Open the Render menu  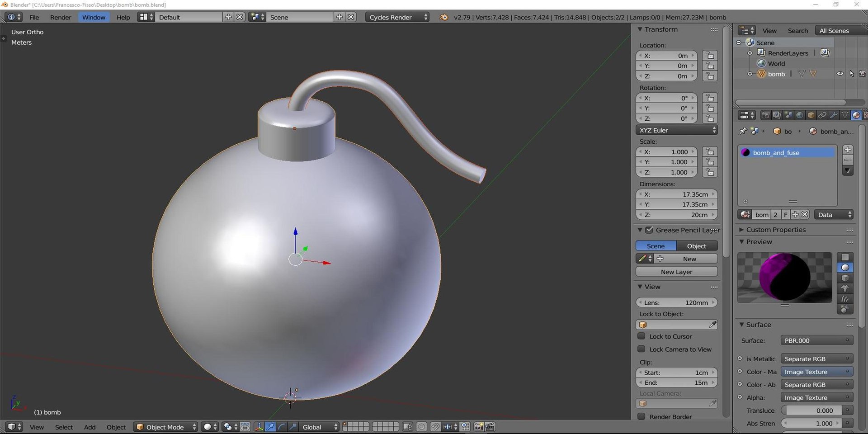point(61,17)
